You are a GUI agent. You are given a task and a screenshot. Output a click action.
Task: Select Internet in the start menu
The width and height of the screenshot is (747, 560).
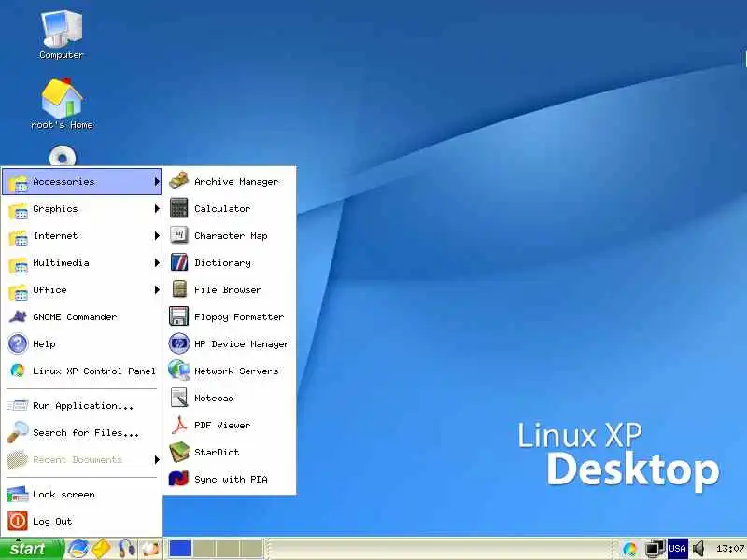82,236
